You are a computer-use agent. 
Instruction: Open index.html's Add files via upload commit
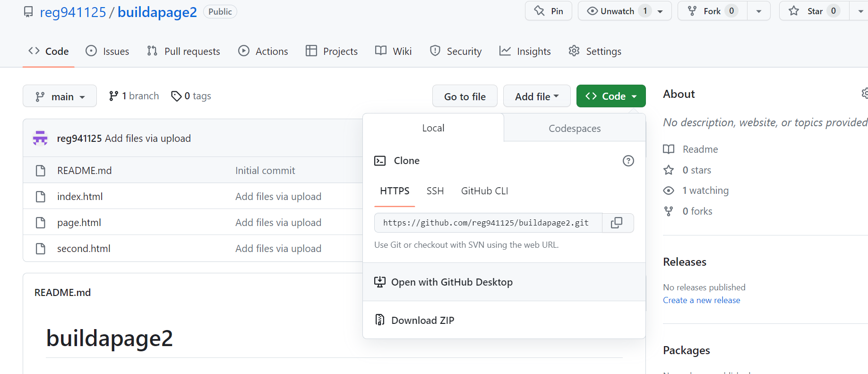click(278, 196)
